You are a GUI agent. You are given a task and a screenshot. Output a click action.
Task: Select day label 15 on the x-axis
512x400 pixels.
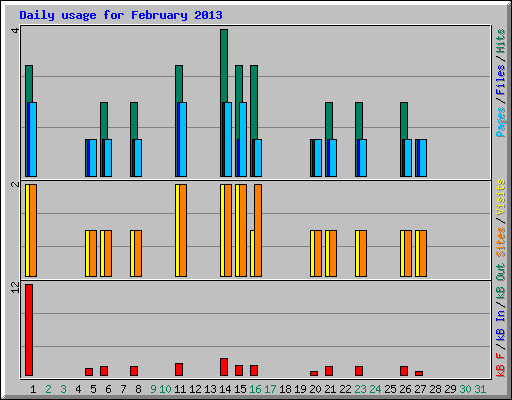pos(240,389)
